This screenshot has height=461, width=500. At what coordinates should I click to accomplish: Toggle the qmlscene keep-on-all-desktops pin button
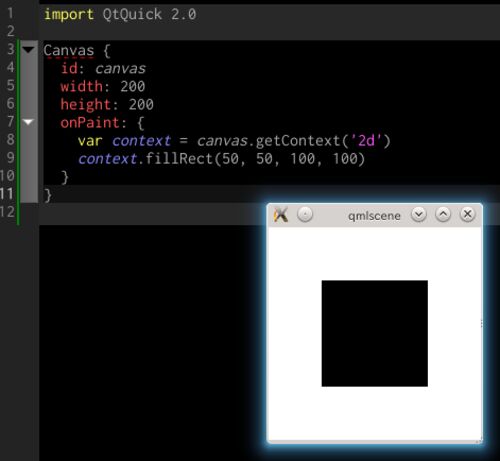coord(305,214)
